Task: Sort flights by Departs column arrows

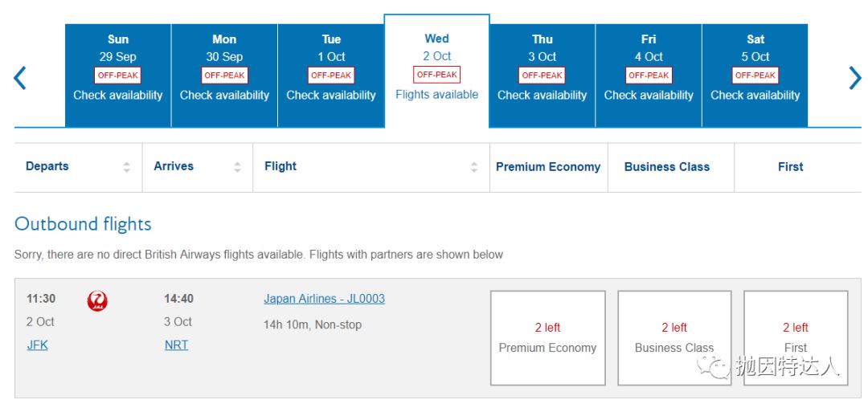Action: tap(126, 167)
